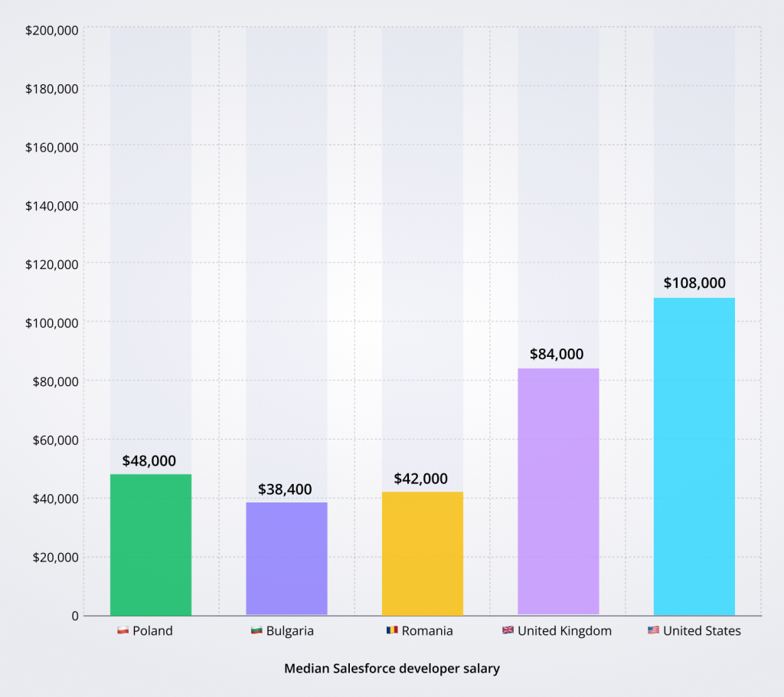Viewport: 784px width, 697px height.
Task: Click the Romania flag icon
Action: (x=392, y=630)
